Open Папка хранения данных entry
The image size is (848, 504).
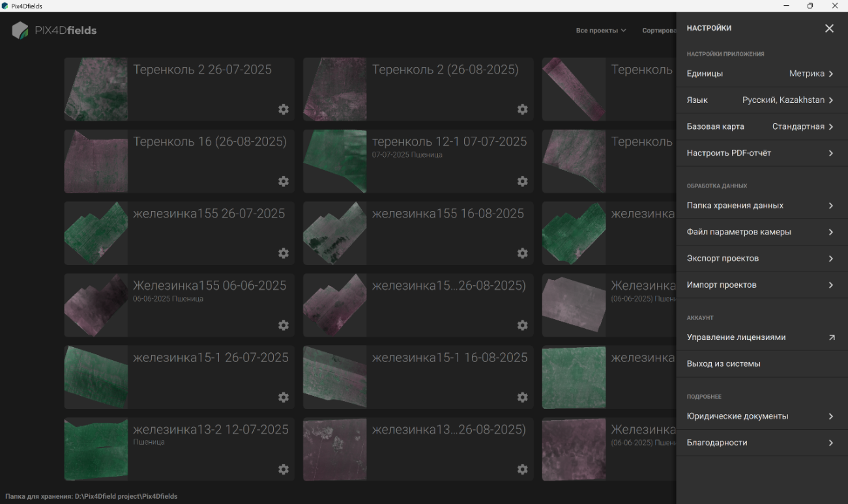tap(762, 205)
